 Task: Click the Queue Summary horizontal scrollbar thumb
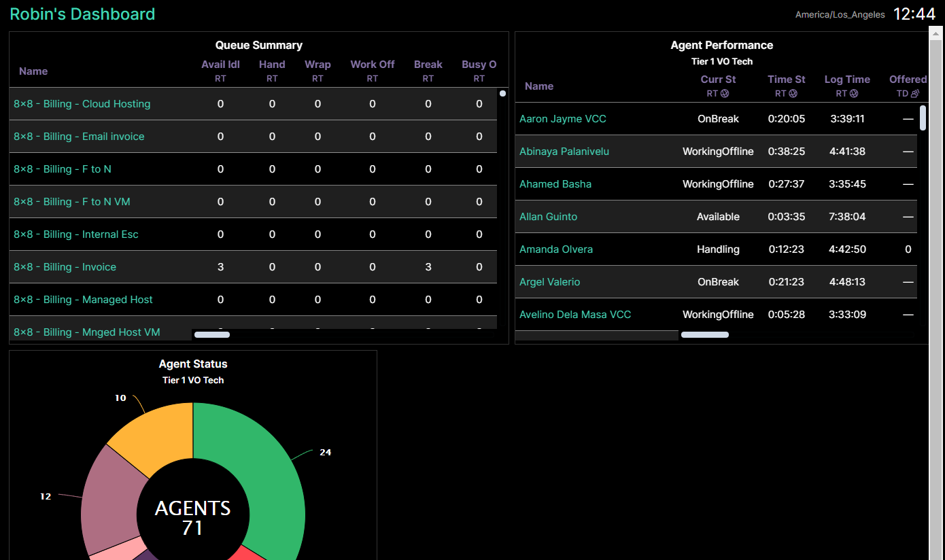tap(212, 334)
